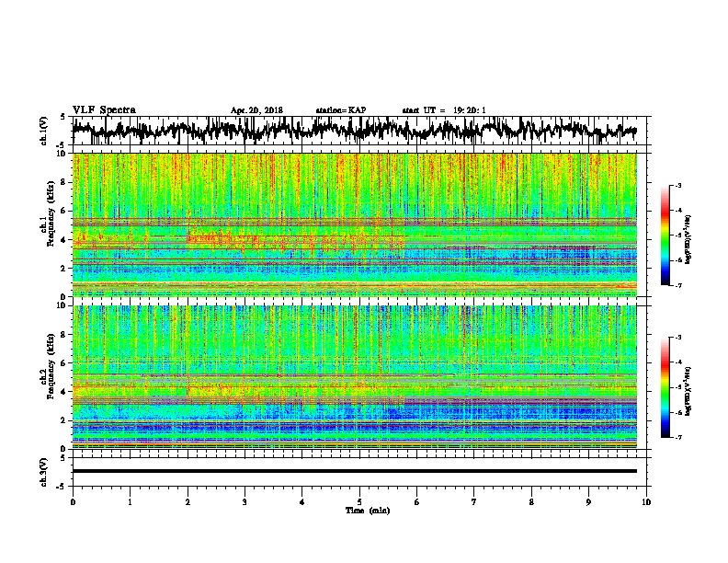This screenshot has height=563, width=728.
Task: Click the "-7" label on ch.1 colorbar
Action: (677, 285)
